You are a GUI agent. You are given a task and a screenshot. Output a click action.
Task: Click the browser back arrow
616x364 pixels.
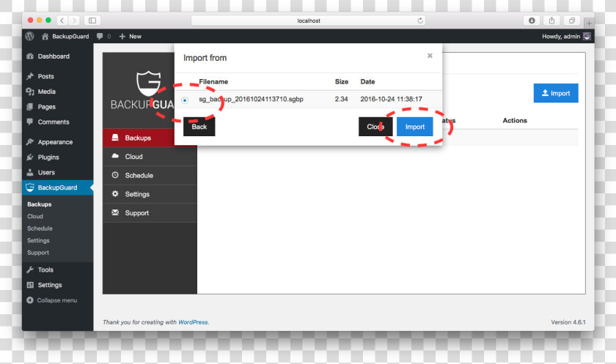click(x=62, y=21)
